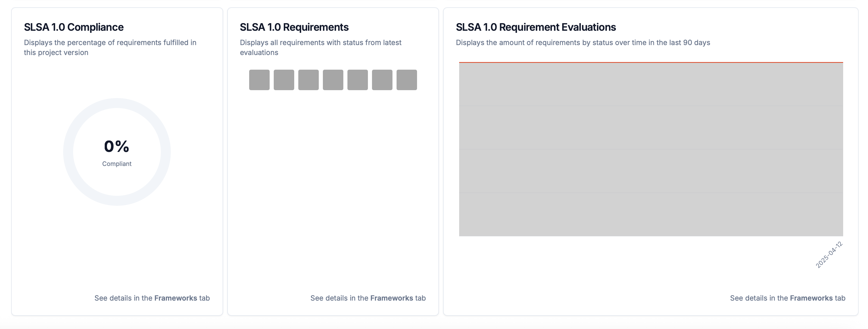The image size is (868, 329).
Task: Click the 0% Compliant donut chart
Action: pyautogui.click(x=117, y=152)
